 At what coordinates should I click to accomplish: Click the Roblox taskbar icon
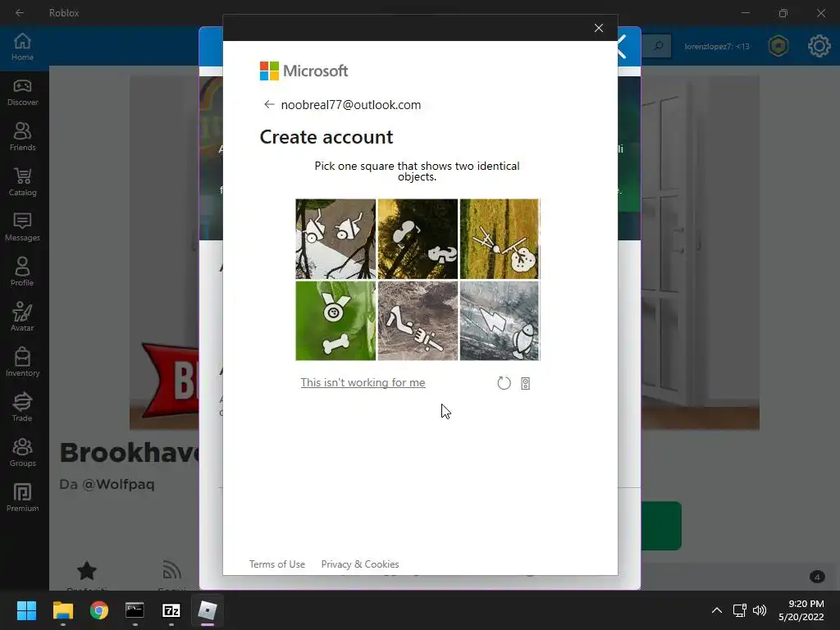(208, 610)
